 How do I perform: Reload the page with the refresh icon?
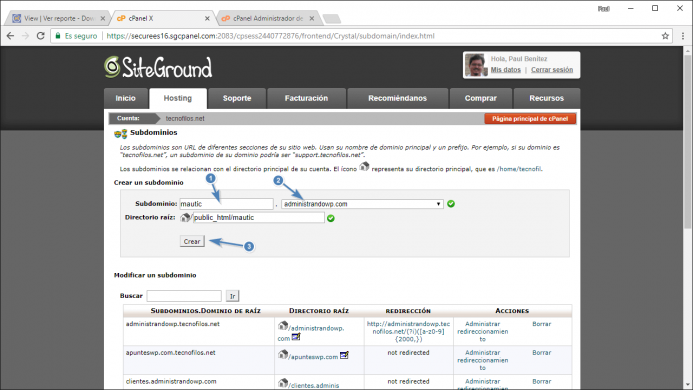(x=40, y=36)
